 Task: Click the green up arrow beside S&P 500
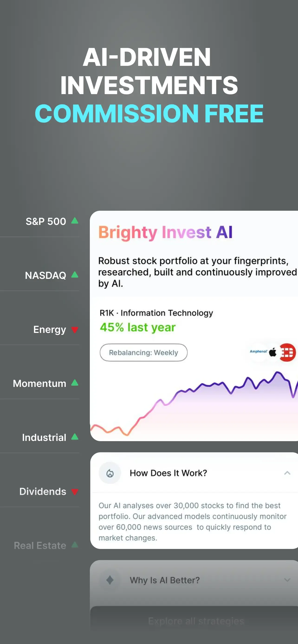click(74, 220)
